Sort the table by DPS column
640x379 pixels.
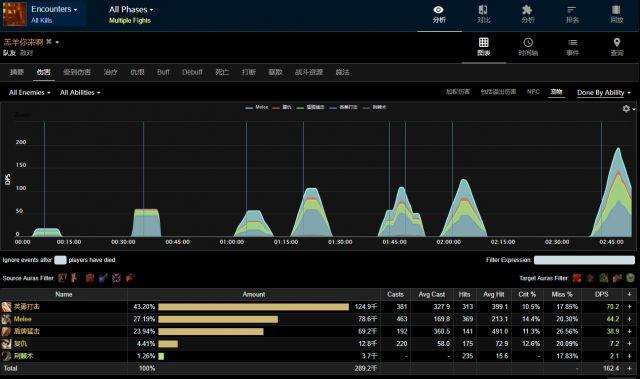tap(602, 294)
